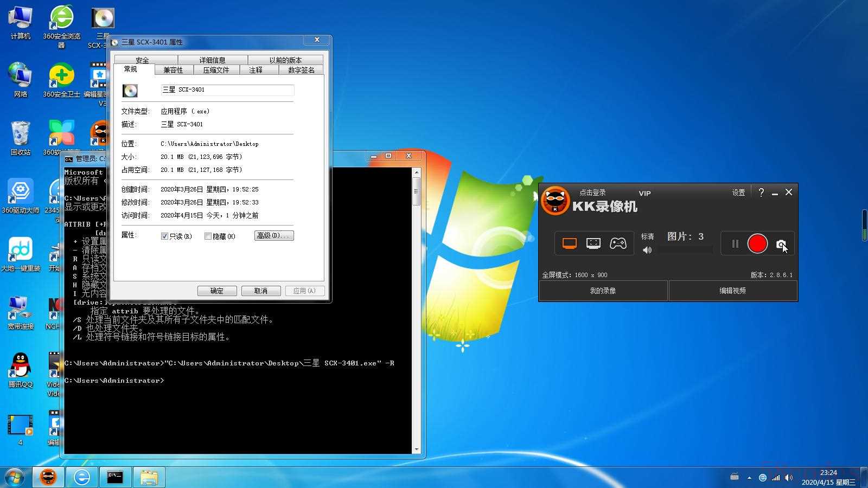Open the 标清 quality selector

tap(647, 236)
